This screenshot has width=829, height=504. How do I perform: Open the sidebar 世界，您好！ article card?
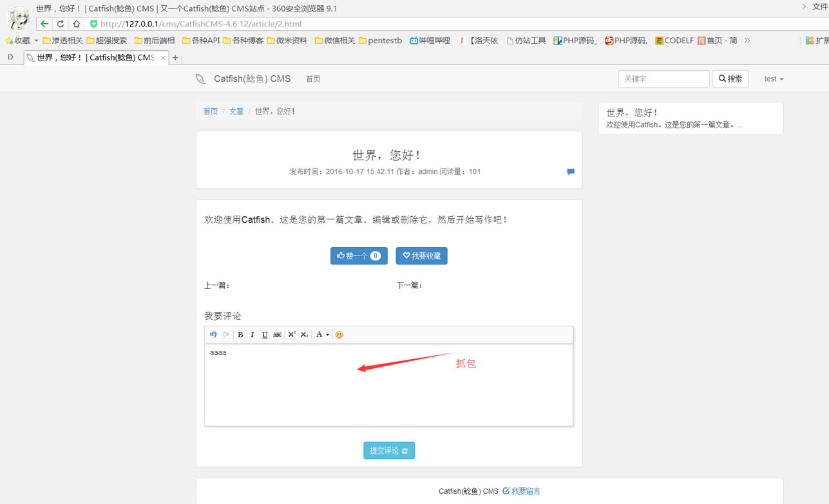tap(691, 118)
